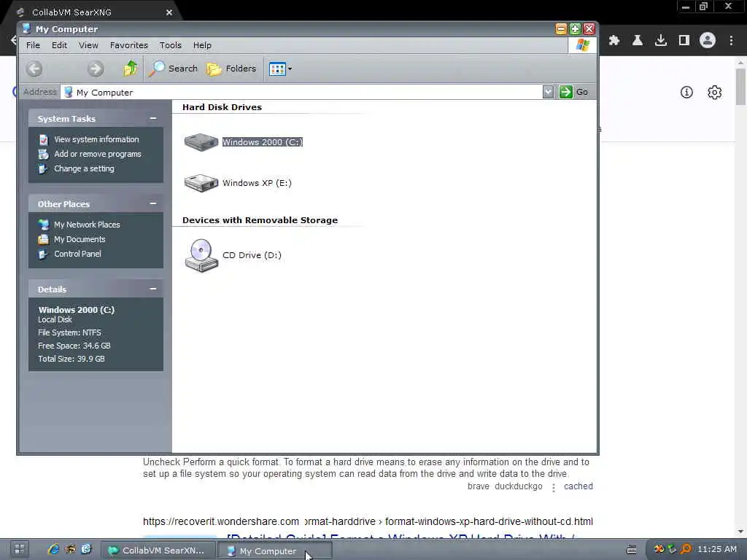747x560 pixels.
Task: Click the CD Drive (D:) label
Action: point(252,255)
